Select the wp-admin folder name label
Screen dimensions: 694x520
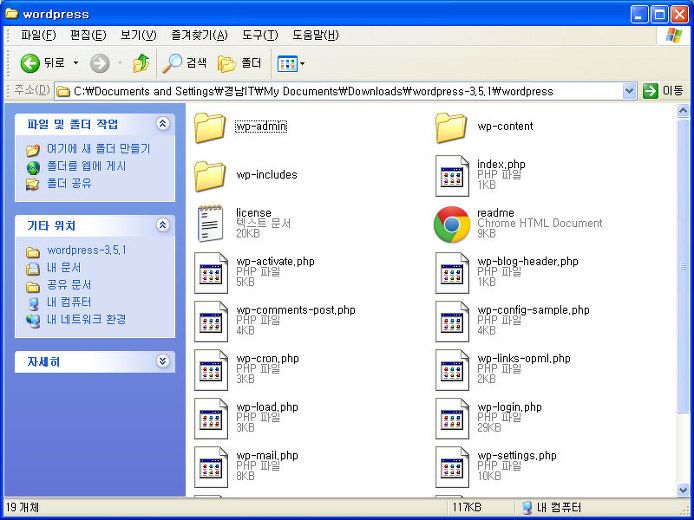click(261, 127)
